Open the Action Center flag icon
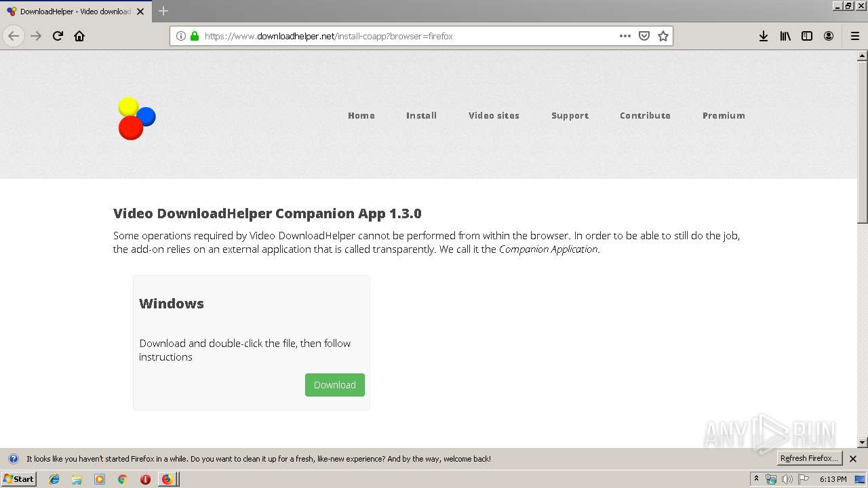The width and height of the screenshot is (868, 488). [804, 479]
